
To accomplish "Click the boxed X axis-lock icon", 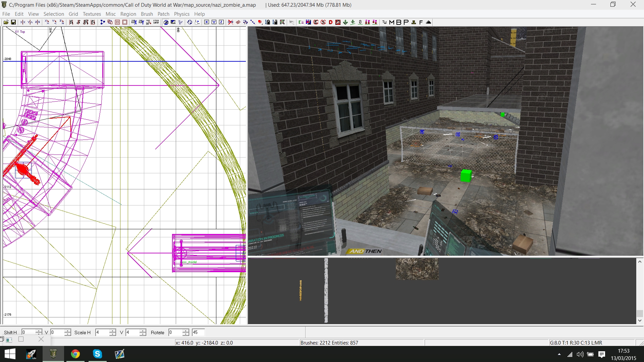I will tap(207, 22).
